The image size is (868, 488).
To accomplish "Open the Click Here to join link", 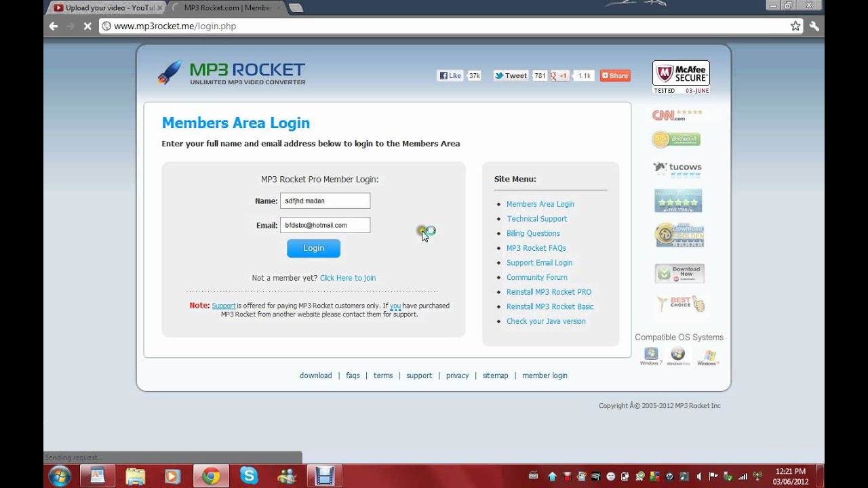I will click(x=348, y=278).
